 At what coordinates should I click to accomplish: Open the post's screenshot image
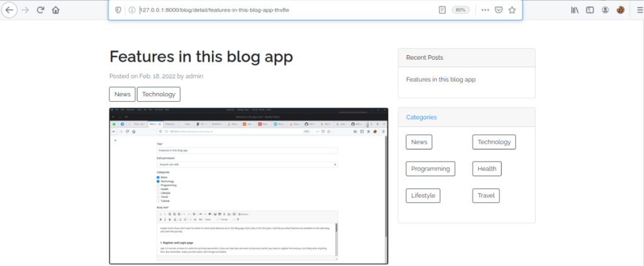pos(248,186)
